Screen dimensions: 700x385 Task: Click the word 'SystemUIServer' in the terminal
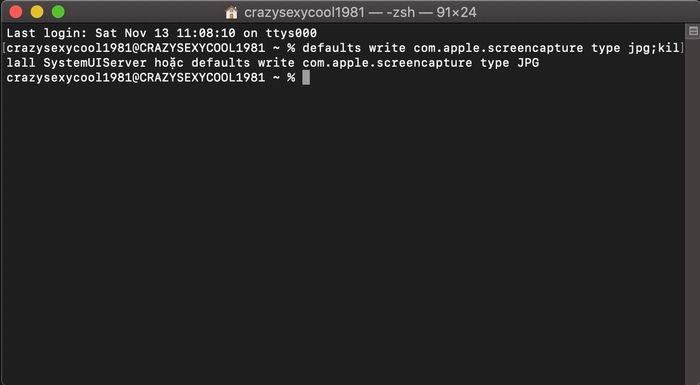pyautogui.click(x=95, y=63)
